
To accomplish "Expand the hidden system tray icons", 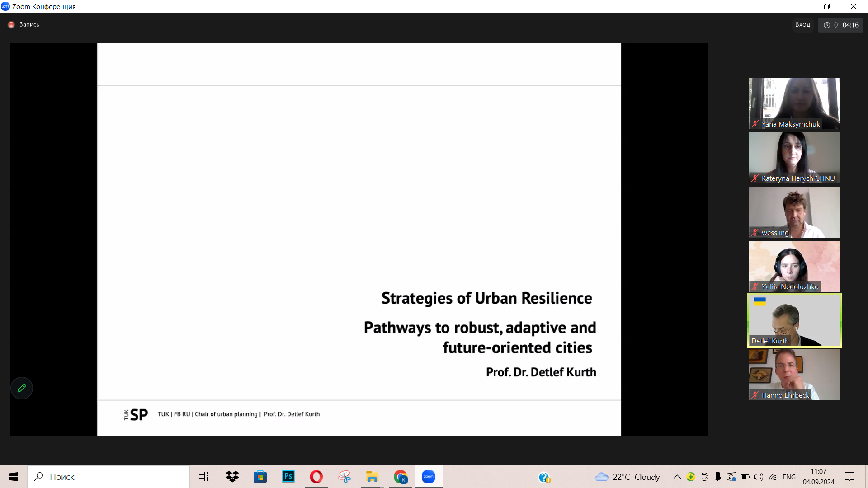I will (x=677, y=477).
